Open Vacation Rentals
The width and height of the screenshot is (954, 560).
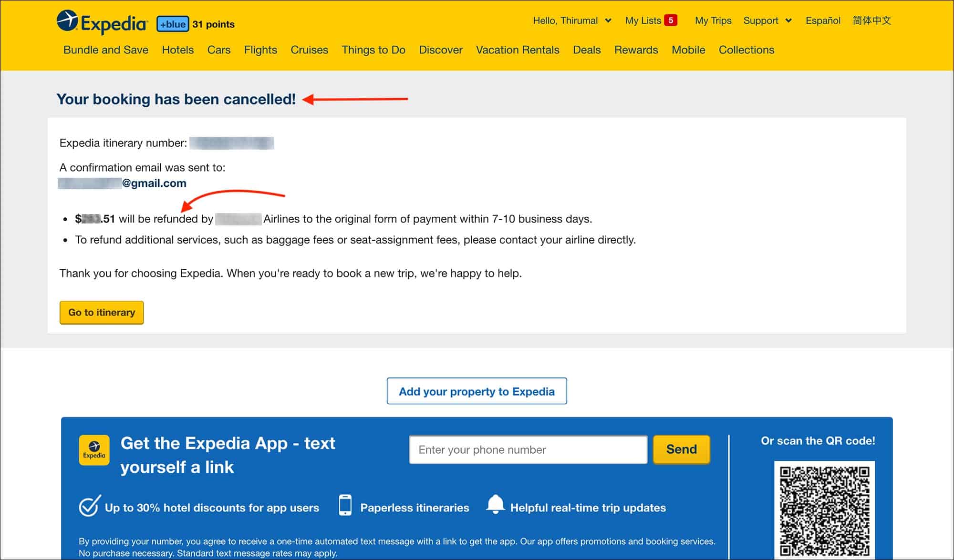pyautogui.click(x=518, y=50)
